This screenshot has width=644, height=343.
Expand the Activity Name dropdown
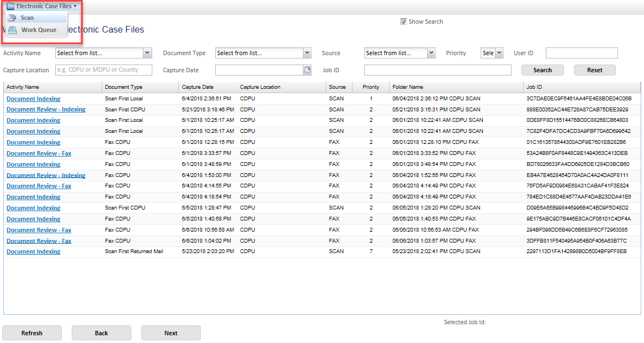(147, 53)
